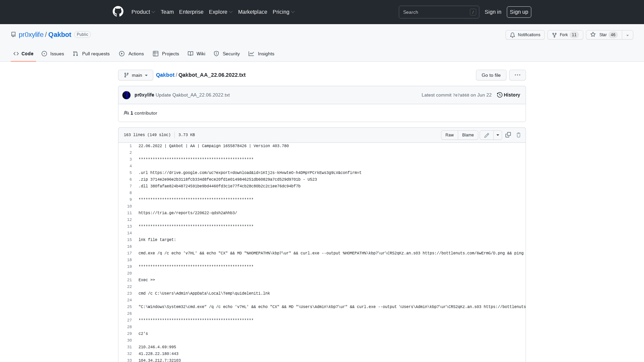Copy the raw file contents
The image size is (644, 362).
[508, 135]
